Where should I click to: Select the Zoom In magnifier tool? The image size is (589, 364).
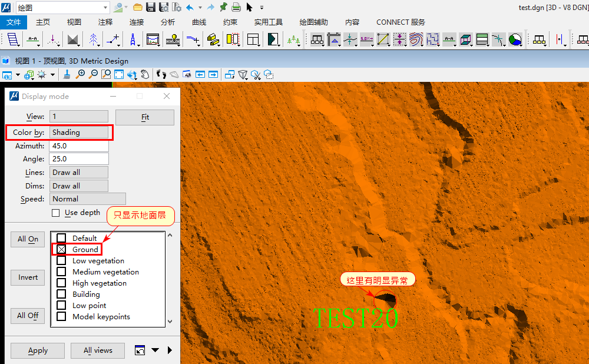[80, 75]
